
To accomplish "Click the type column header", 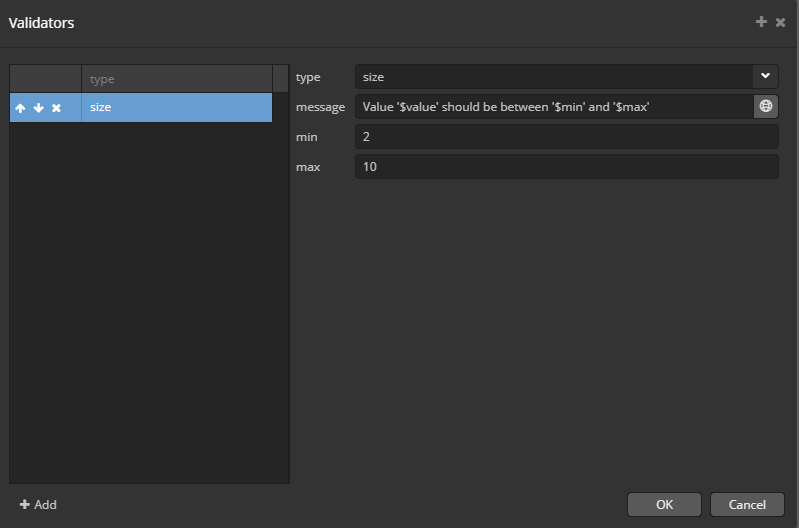I will click(177, 79).
